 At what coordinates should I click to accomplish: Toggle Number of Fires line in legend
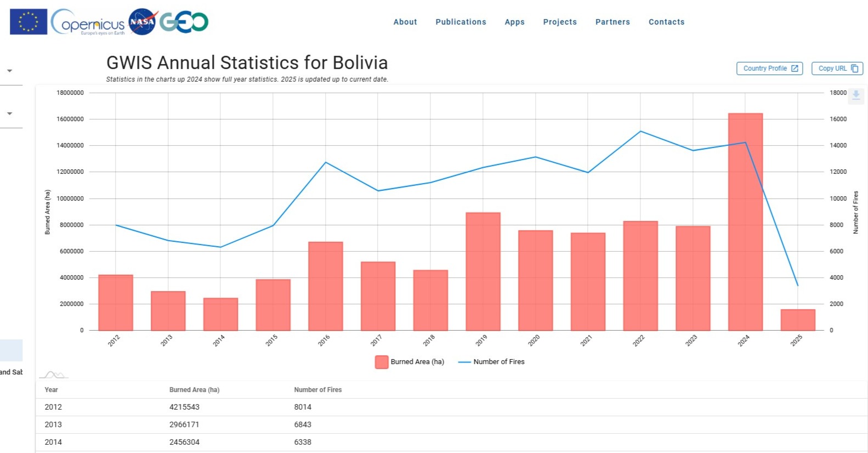491,362
